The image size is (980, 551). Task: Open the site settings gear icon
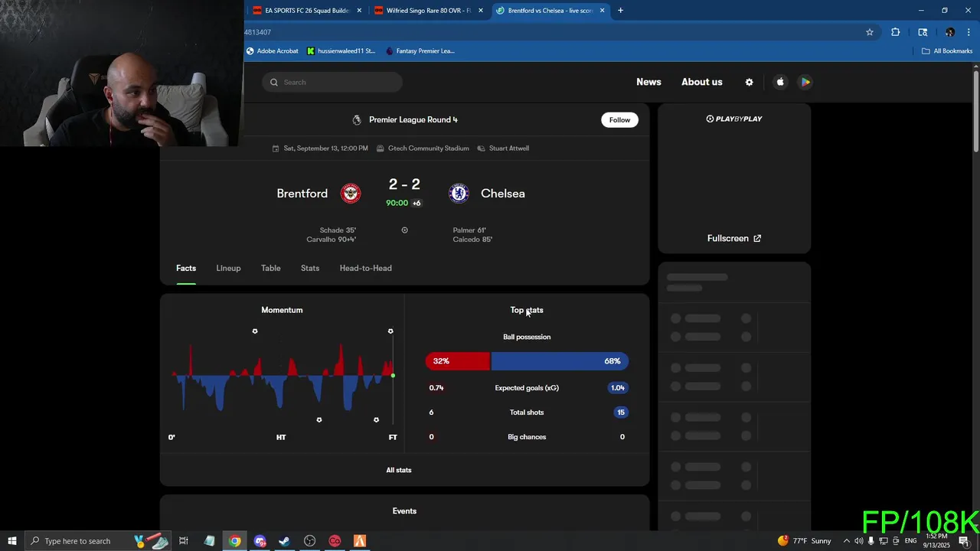[x=749, y=82]
